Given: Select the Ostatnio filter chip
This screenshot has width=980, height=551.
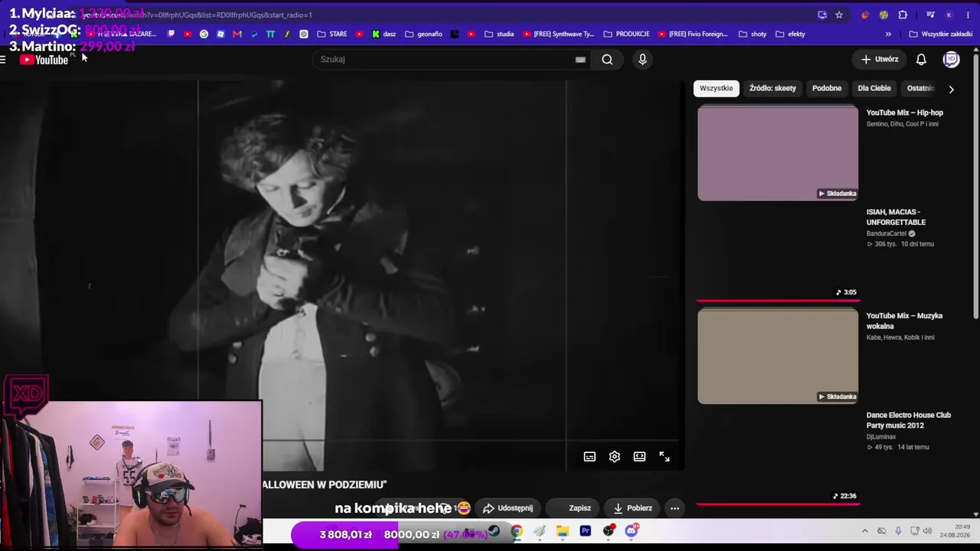Looking at the screenshot, I should coord(920,88).
